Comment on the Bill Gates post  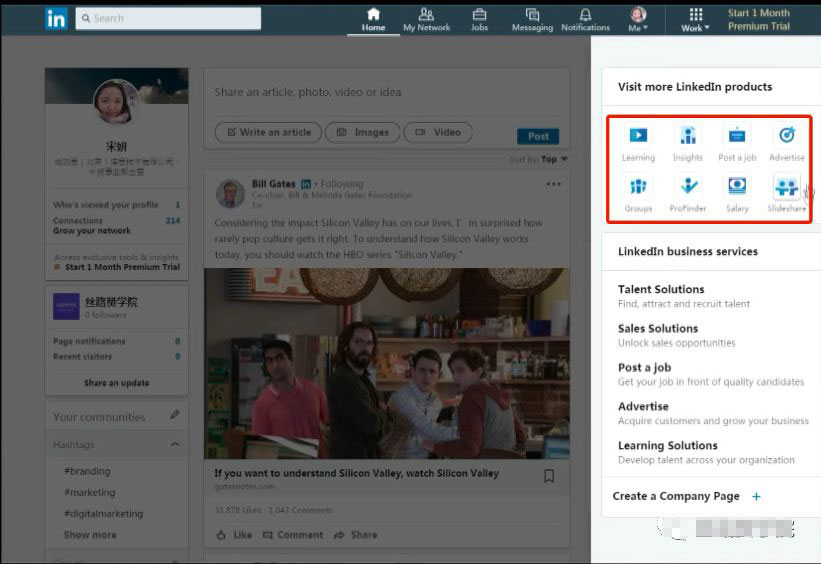point(293,535)
